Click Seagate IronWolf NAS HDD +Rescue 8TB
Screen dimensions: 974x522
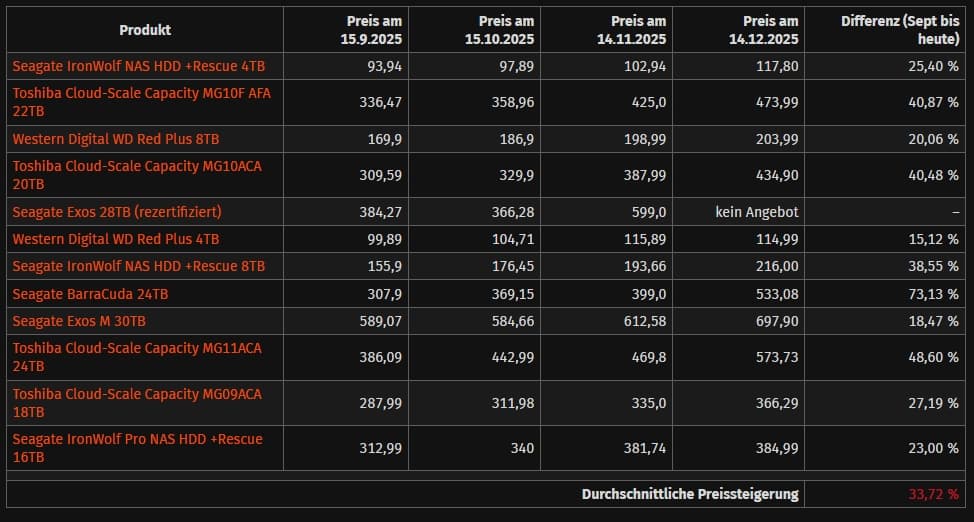(x=138, y=266)
